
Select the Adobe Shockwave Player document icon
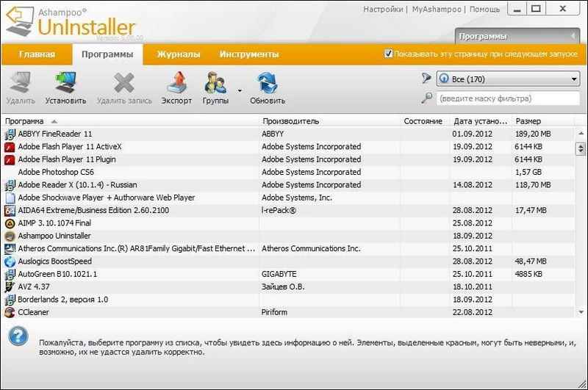(10, 198)
